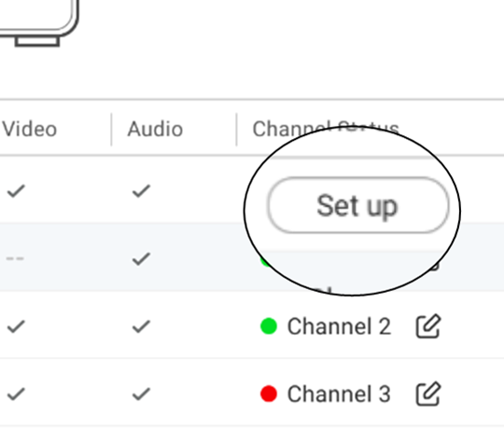504x443 pixels.
Task: Click the Video checkmark in the first row
Action: pyautogui.click(x=16, y=191)
